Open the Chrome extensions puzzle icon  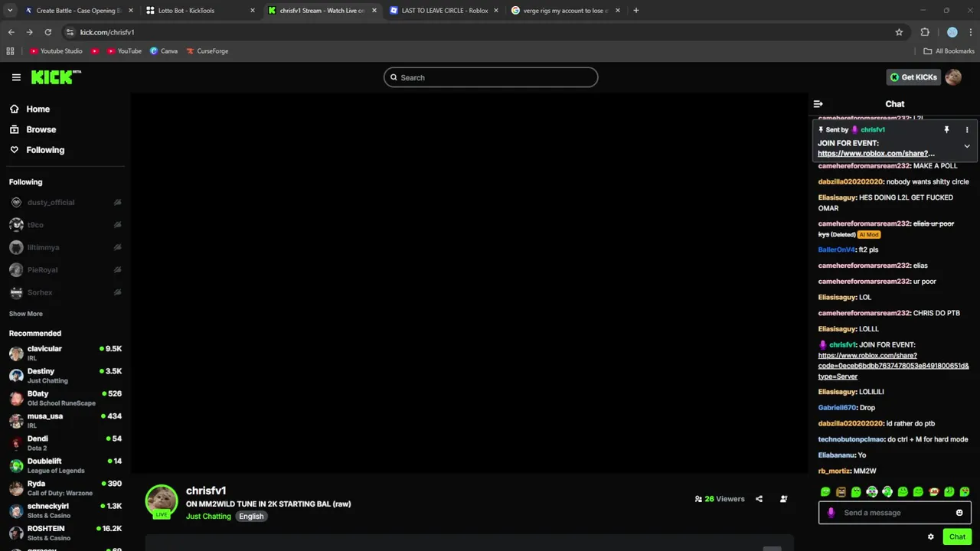click(x=925, y=32)
